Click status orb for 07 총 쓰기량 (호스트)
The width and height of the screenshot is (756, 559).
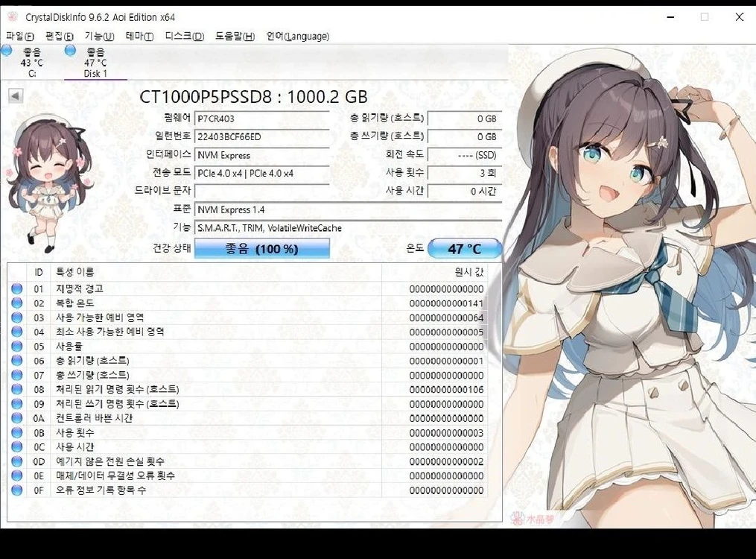coord(17,375)
